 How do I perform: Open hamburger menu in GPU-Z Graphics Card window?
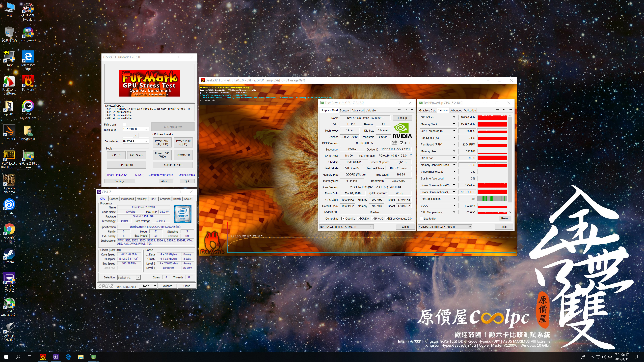(x=412, y=110)
